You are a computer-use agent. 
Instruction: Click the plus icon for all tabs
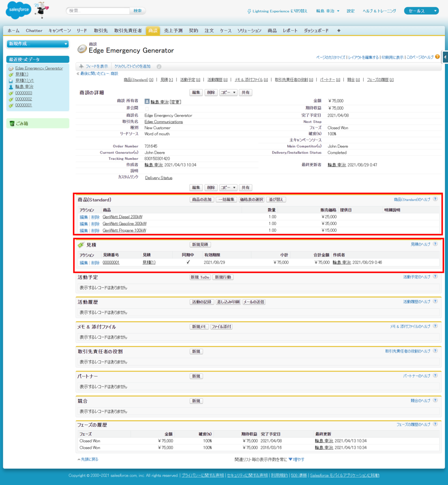point(339,31)
